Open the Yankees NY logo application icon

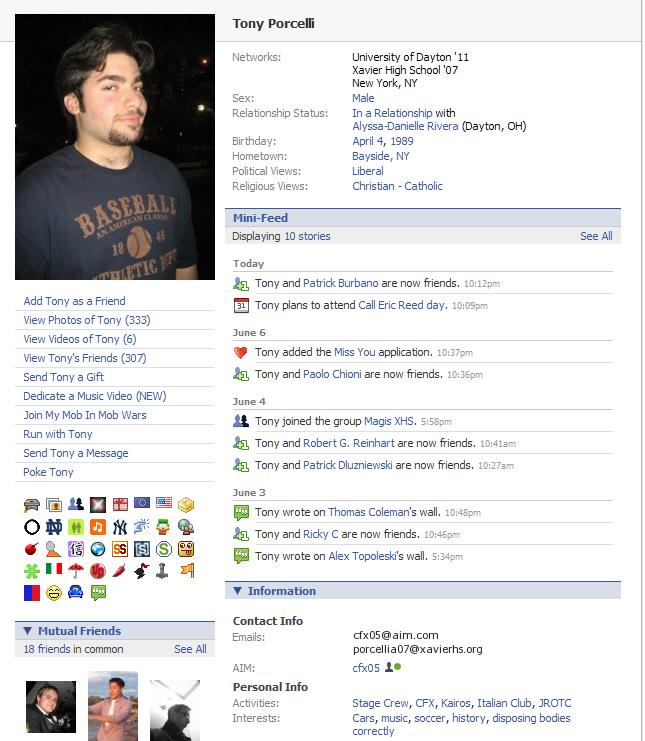pyautogui.click(x=120, y=527)
